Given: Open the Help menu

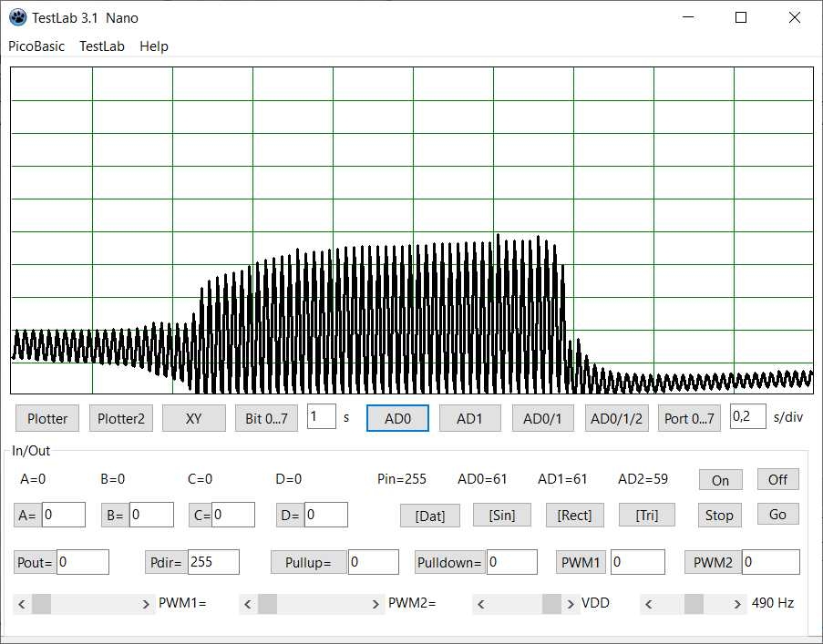Looking at the screenshot, I should 154,46.
